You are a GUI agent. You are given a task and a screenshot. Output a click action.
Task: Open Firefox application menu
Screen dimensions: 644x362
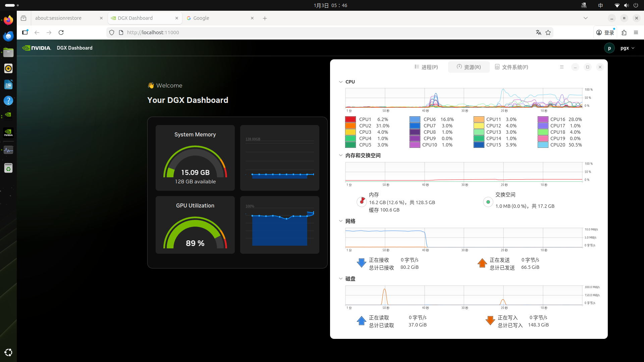[x=636, y=33]
